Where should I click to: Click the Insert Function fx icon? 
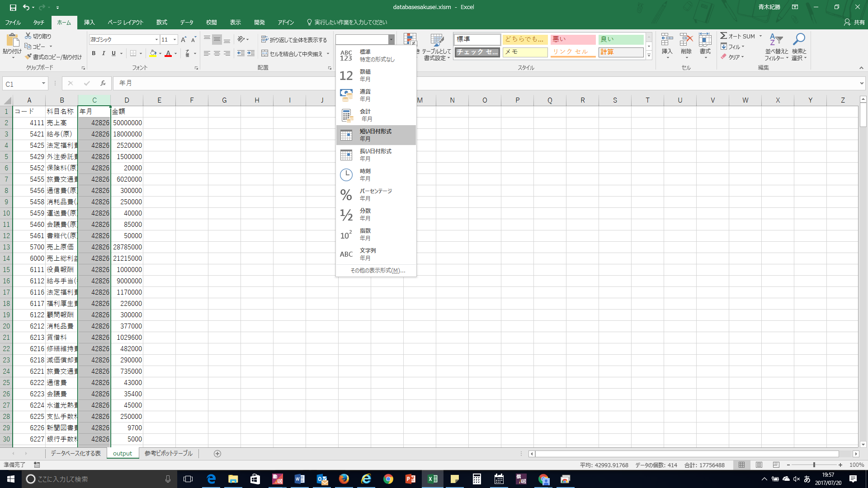point(103,83)
